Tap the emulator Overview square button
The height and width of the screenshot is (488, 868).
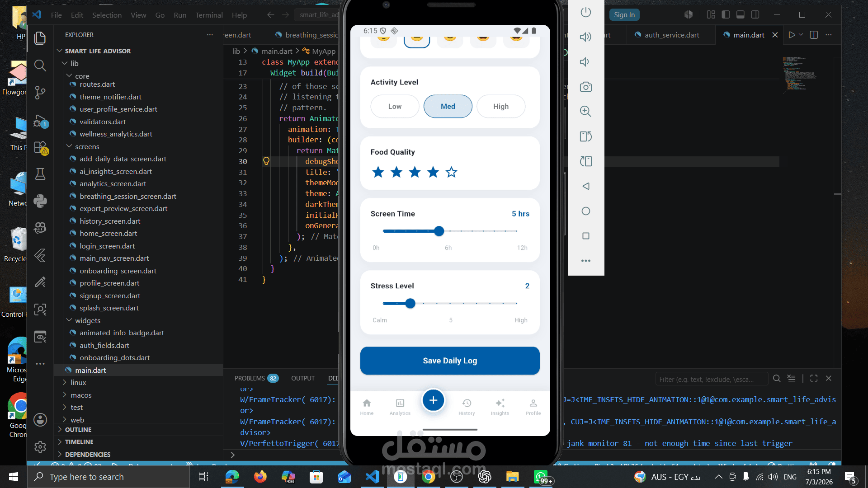click(586, 236)
